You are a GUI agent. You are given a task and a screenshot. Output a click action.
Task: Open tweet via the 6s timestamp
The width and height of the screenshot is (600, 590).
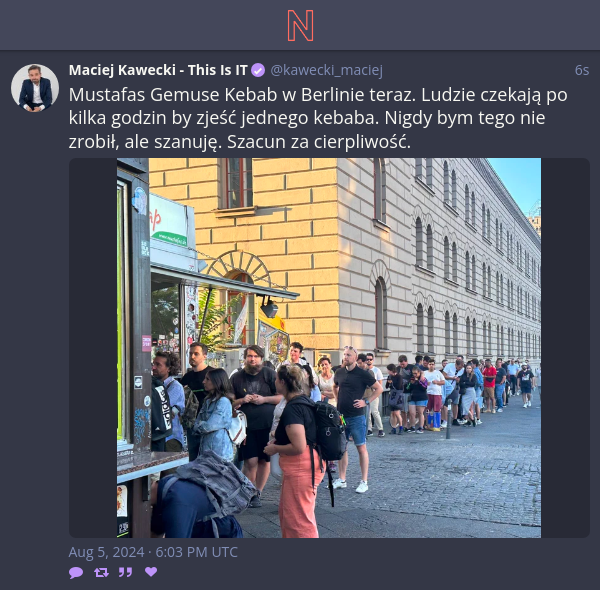(582, 70)
